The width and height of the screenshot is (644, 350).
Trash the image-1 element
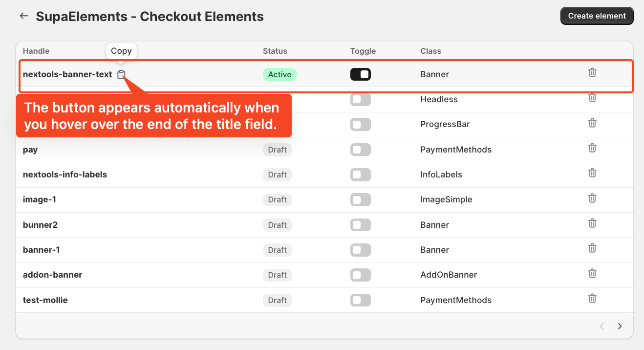(x=592, y=198)
